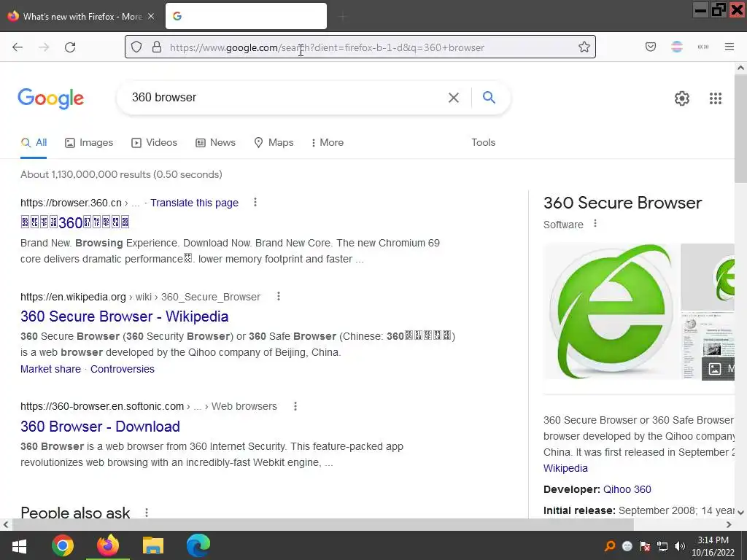This screenshot has height=560, width=747.
Task: Launch Microsoft Edge from the taskbar
Action: coord(198,545)
